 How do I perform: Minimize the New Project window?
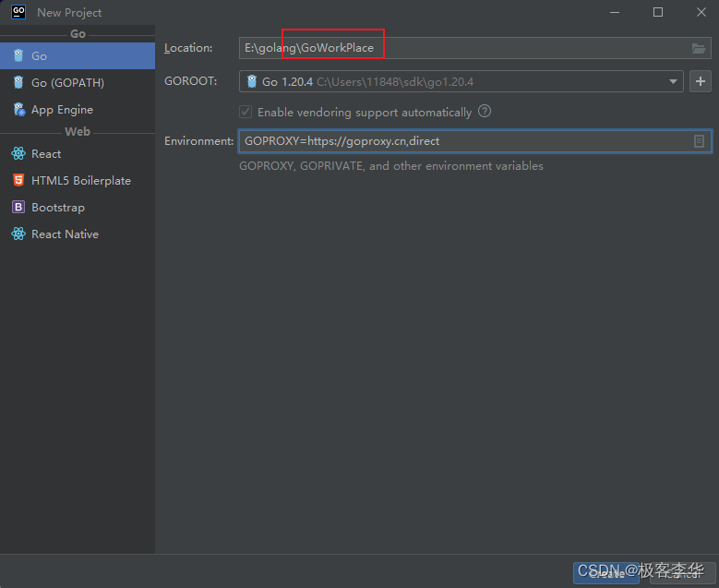[x=615, y=12]
